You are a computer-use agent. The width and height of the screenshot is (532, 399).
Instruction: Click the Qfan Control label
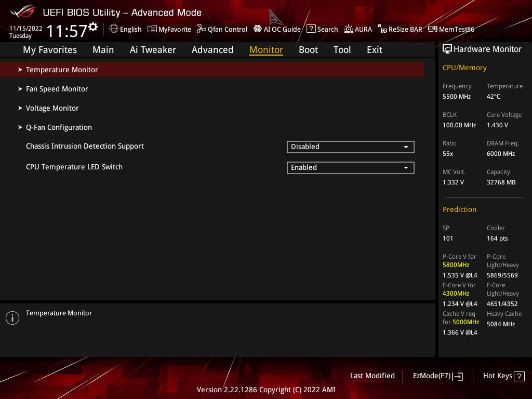[x=228, y=29]
